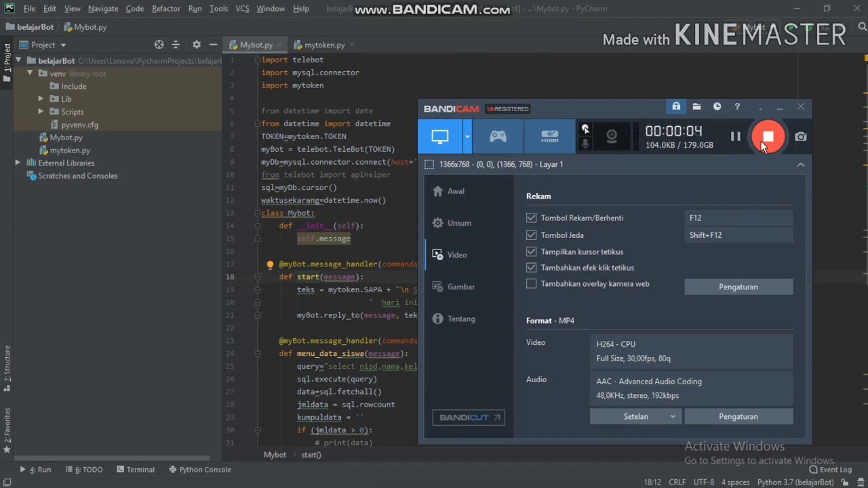This screenshot has width=868, height=488.
Task: Collapse the belajarBot root folder
Action: (x=18, y=60)
